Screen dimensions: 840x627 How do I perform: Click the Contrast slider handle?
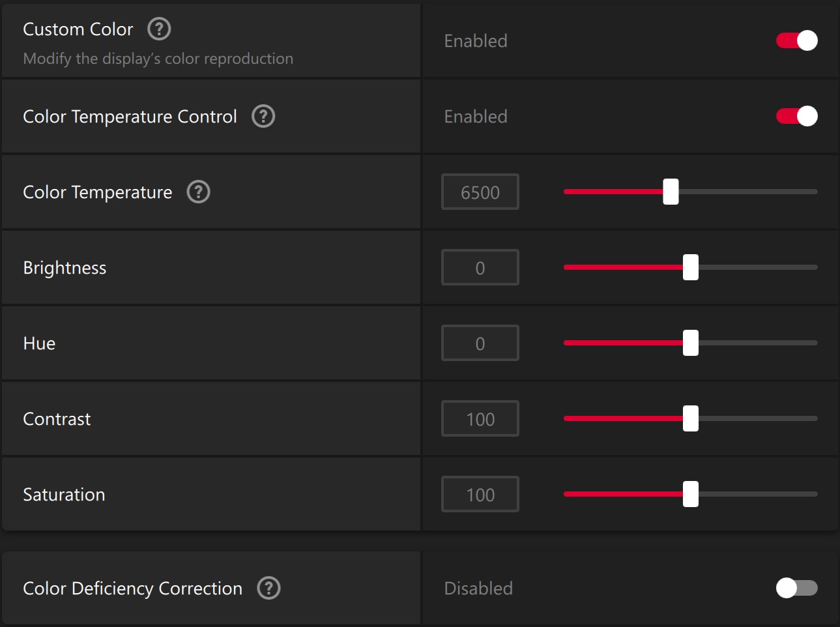[691, 418]
